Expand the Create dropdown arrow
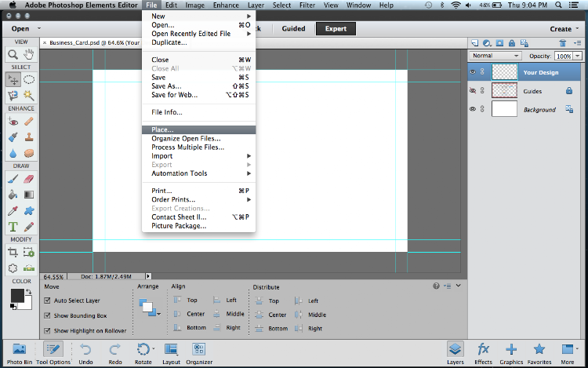Screen dimensions: 588x368 [x=577, y=29]
